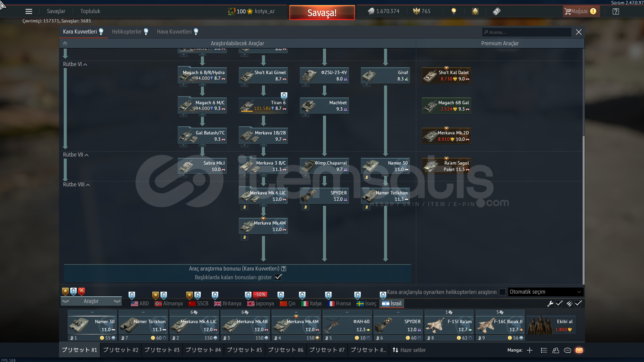This screenshot has height=362, width=644.
Task: Click the golden eagles balance 765
Action: (x=422, y=11)
